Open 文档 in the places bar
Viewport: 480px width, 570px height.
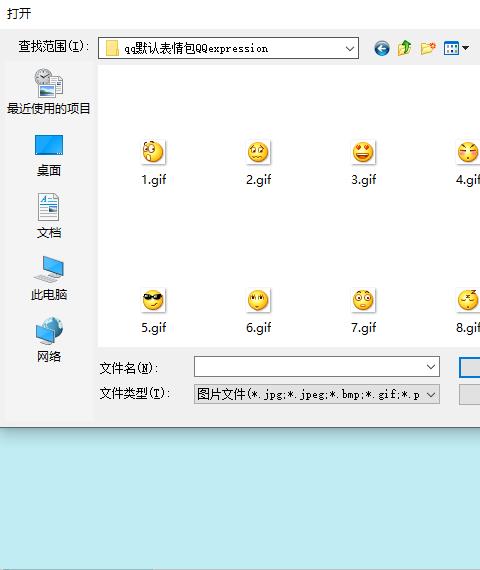coord(49,216)
